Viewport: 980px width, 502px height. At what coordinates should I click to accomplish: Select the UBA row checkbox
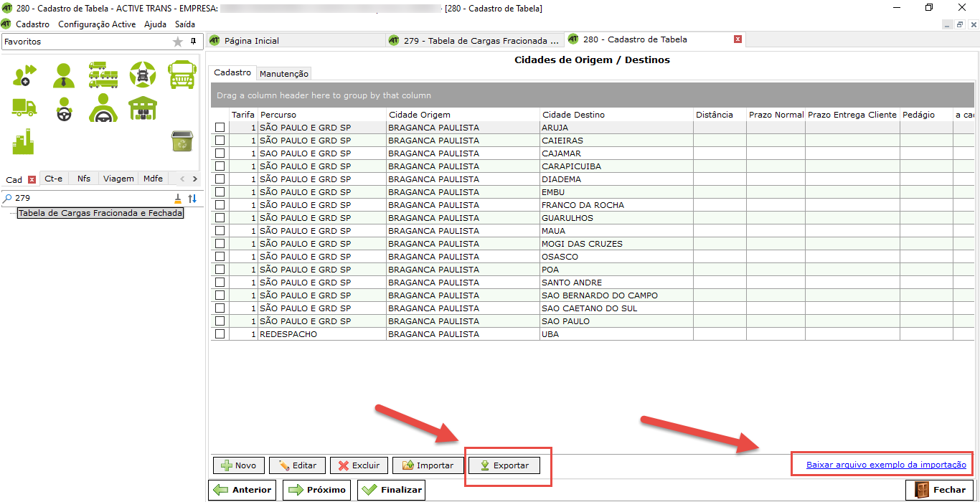[220, 334]
